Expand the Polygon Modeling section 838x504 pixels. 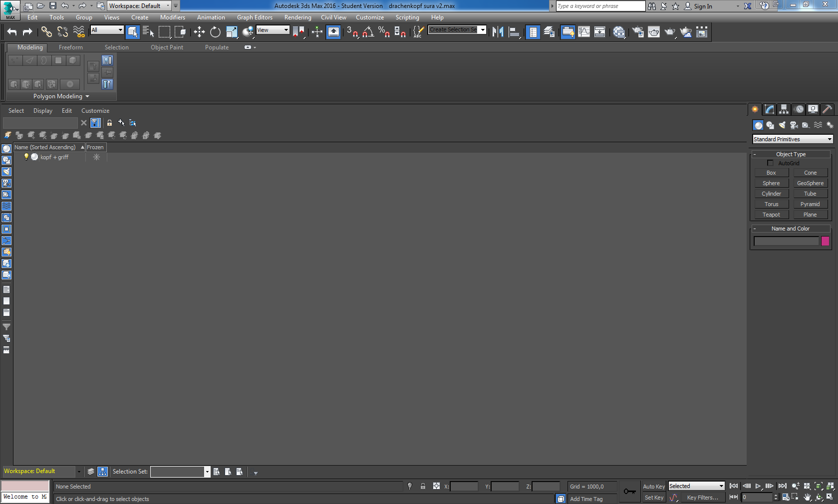point(59,96)
